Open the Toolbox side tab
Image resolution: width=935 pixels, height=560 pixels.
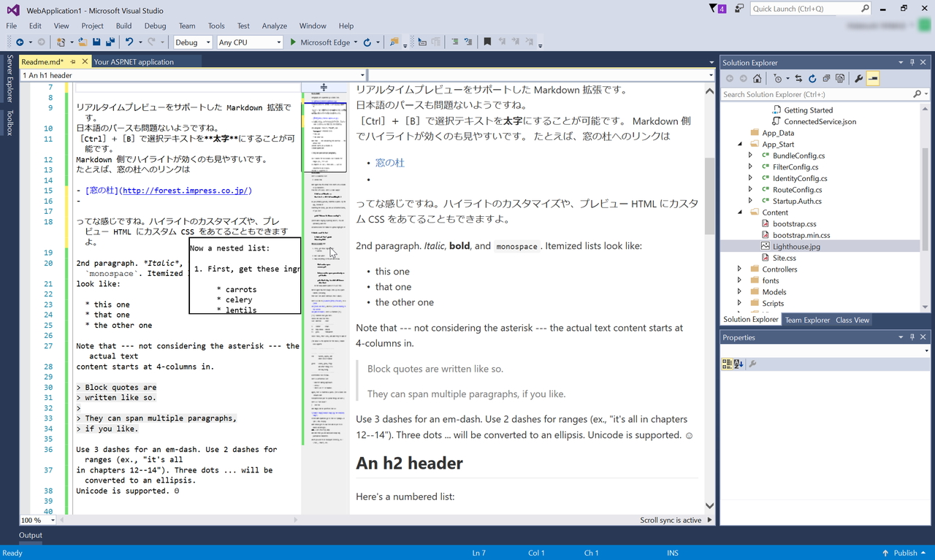9,123
